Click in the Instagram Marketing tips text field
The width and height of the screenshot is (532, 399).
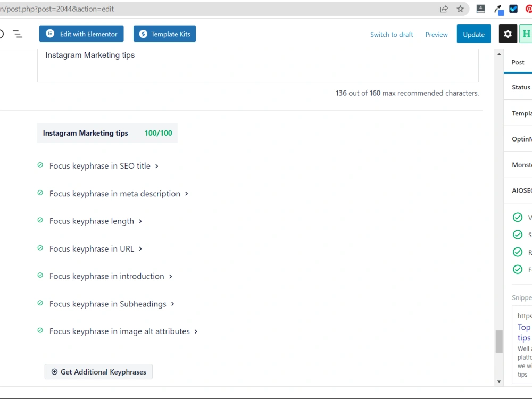[x=258, y=65]
